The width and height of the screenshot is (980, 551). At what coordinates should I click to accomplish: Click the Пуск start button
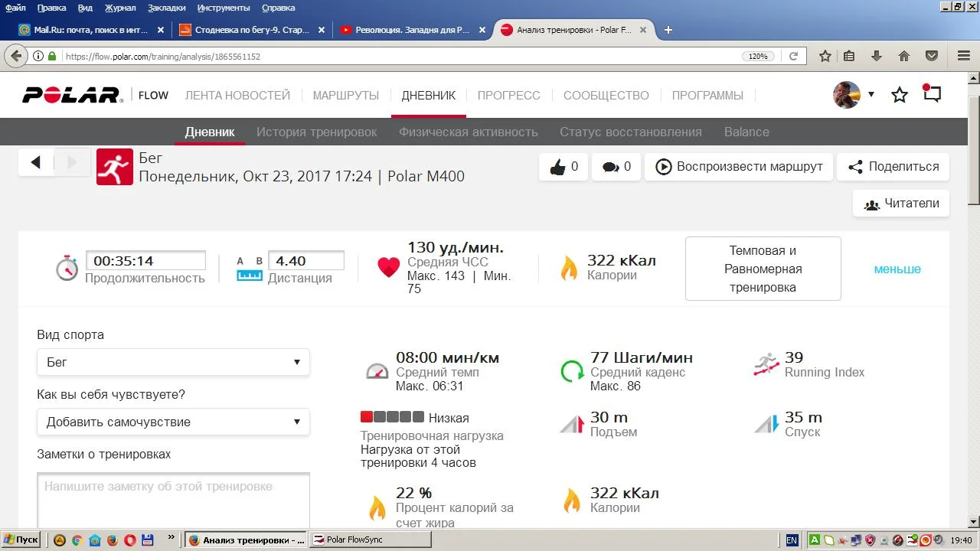(21, 540)
